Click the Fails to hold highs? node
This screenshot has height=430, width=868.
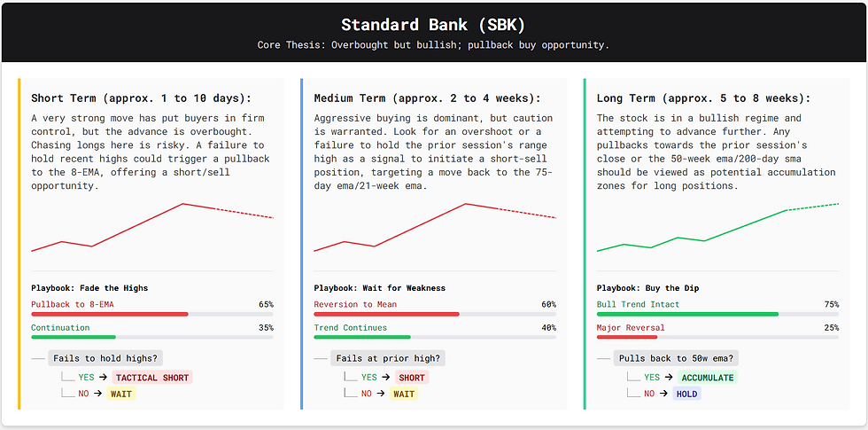tap(105, 358)
